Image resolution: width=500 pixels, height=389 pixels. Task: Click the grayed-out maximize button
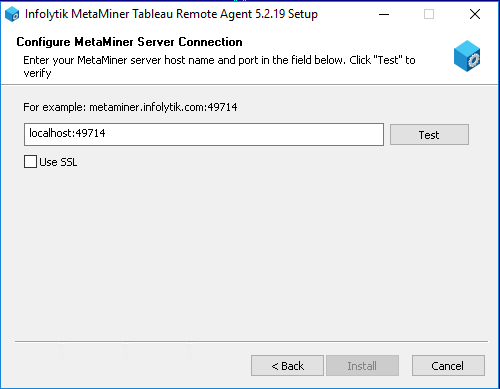click(429, 14)
